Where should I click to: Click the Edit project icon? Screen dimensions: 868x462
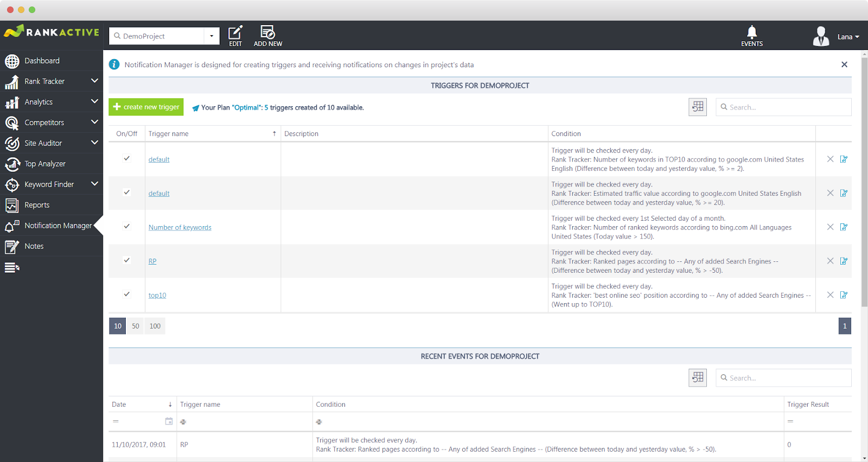point(235,33)
